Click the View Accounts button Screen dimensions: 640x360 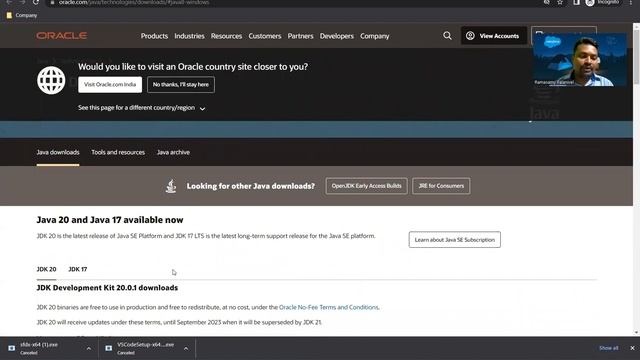coord(494,36)
